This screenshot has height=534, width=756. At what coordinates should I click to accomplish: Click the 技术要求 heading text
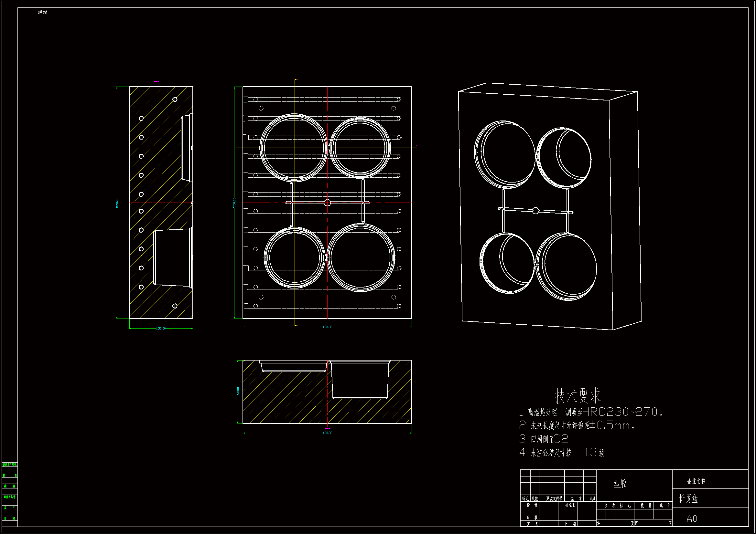[x=578, y=395]
